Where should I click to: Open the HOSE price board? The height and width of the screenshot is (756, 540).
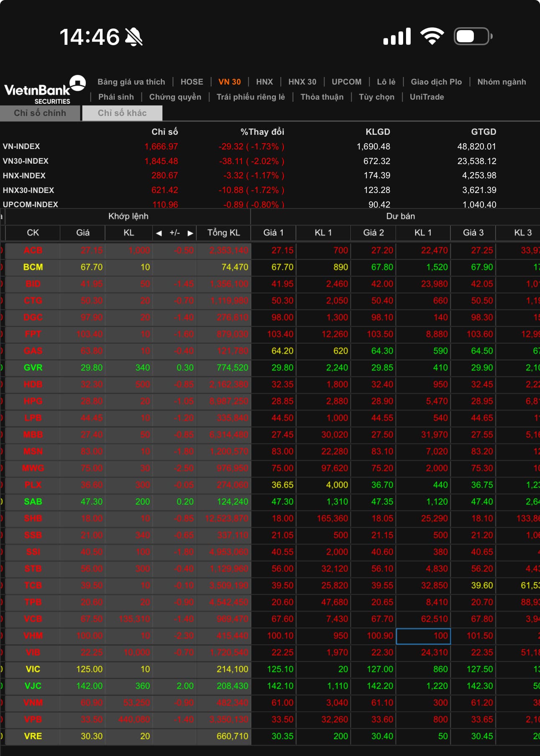[x=192, y=82]
